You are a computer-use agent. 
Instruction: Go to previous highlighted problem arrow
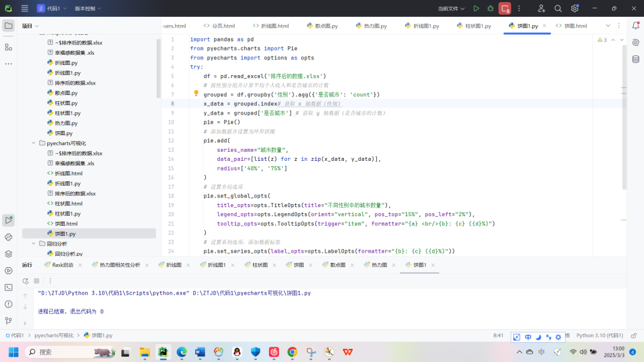pos(613,40)
